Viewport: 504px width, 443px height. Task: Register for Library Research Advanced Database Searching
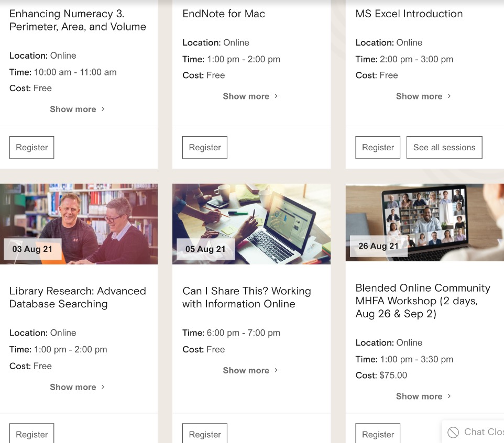click(x=32, y=434)
